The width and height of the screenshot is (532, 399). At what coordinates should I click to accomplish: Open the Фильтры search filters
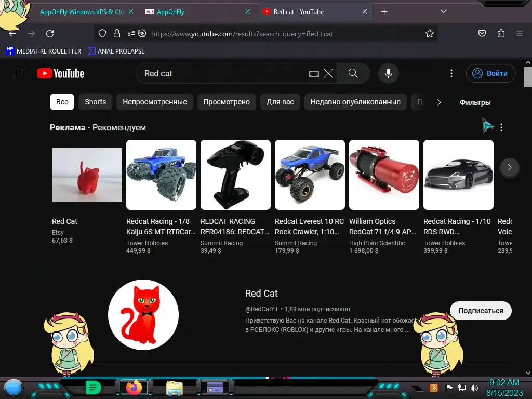475,102
